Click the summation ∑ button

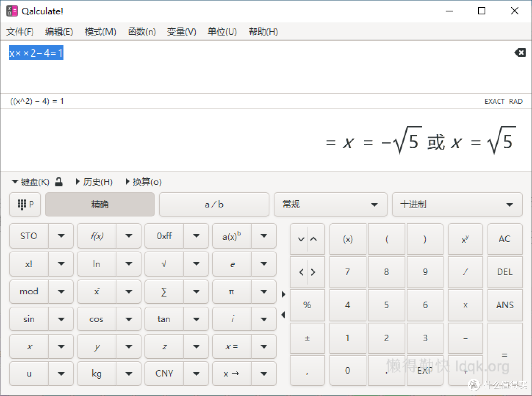tap(164, 291)
